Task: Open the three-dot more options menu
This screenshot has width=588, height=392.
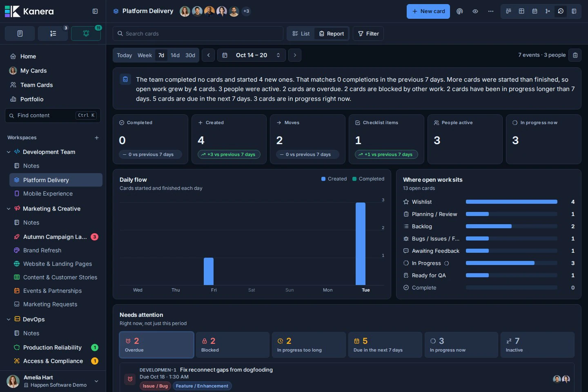Action: point(491,11)
